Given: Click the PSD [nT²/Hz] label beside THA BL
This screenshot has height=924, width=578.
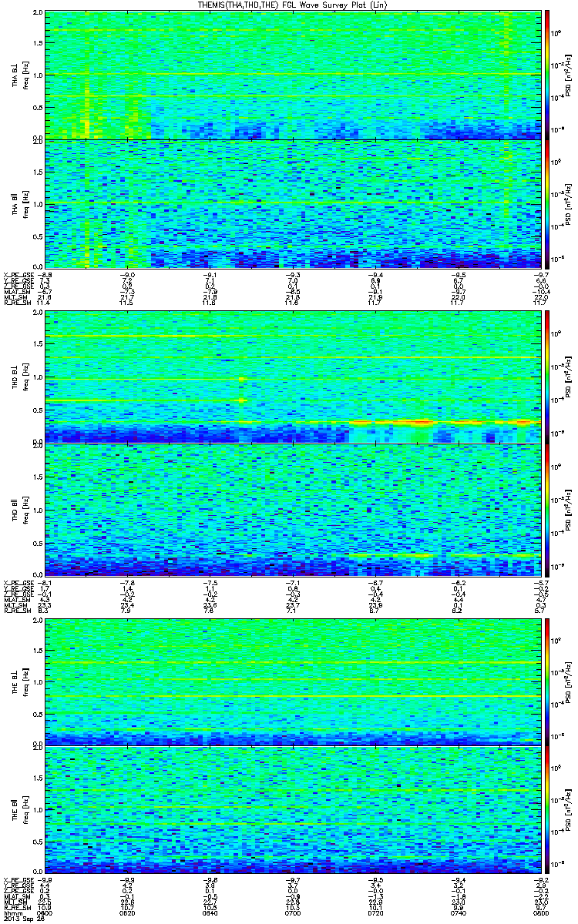Looking at the screenshot, I should pyautogui.click(x=568, y=75).
